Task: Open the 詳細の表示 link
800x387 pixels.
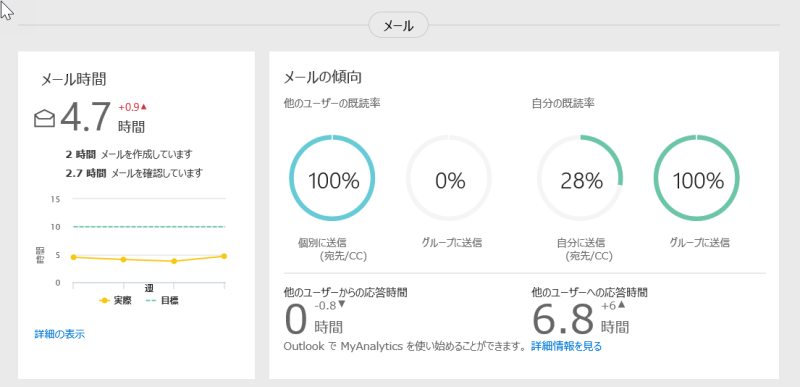Action: (60, 334)
